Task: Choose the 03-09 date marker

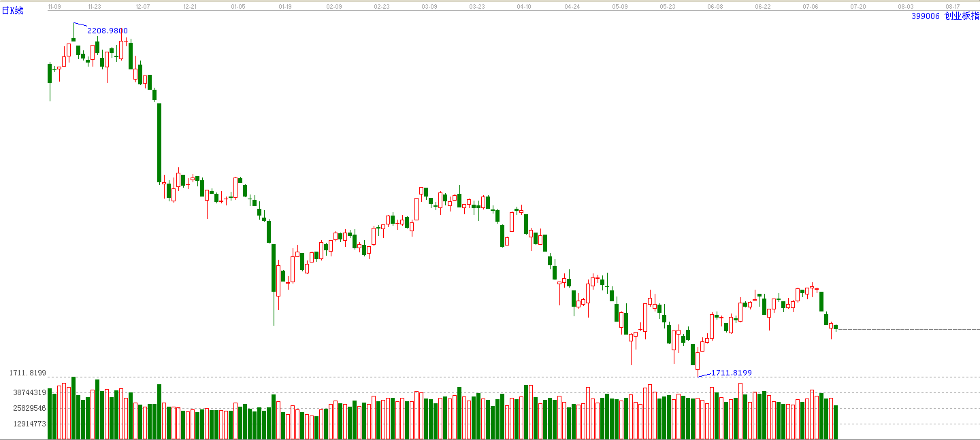Action: tap(429, 6)
